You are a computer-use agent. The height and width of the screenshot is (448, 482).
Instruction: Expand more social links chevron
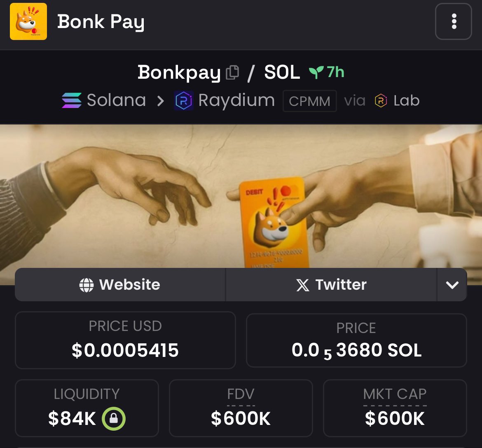[x=452, y=285]
